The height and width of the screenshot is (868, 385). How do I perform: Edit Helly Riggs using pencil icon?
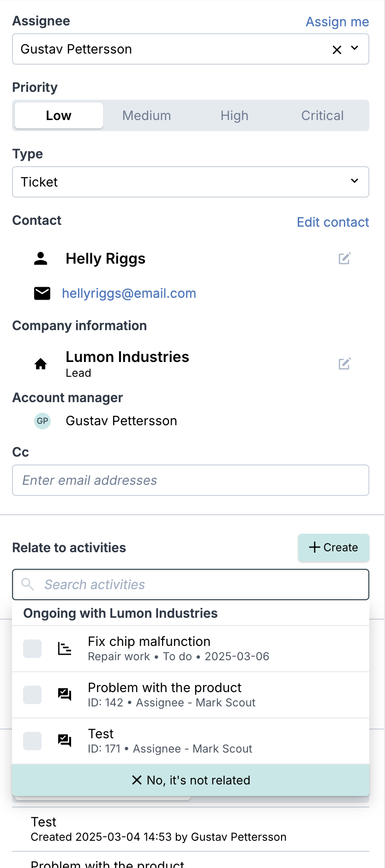click(x=344, y=259)
